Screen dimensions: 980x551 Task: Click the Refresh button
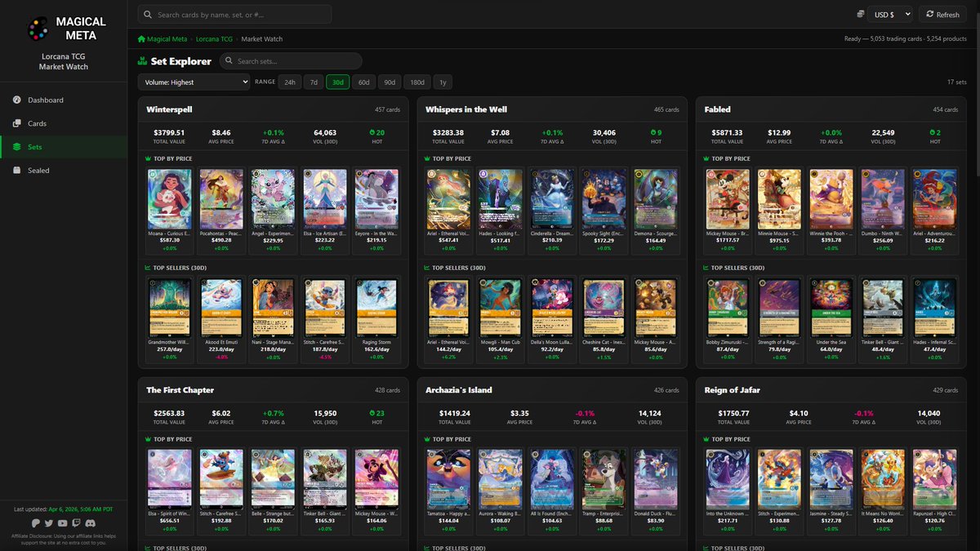[942, 14]
